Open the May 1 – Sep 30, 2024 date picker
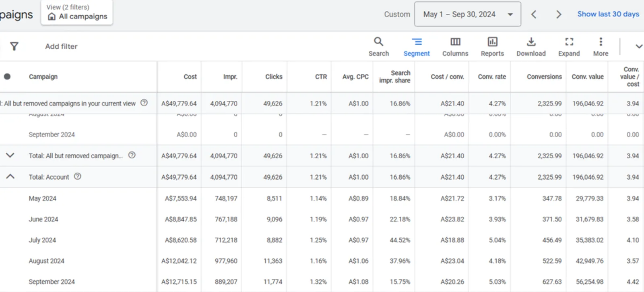 click(468, 14)
